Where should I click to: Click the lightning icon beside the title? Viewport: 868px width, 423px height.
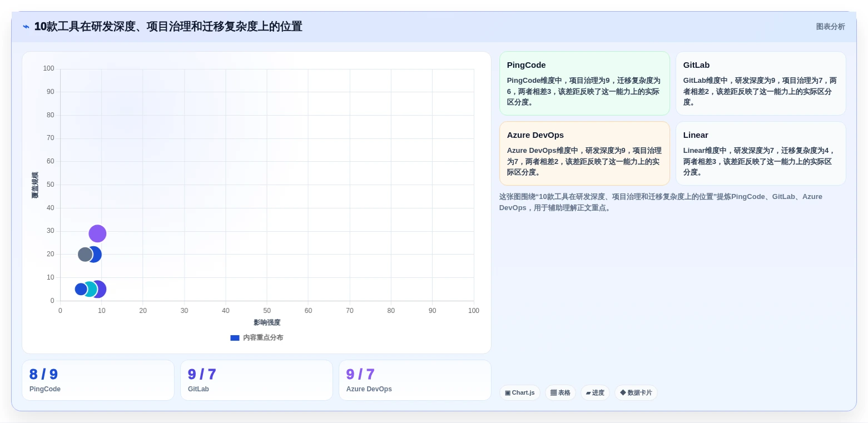(x=26, y=27)
